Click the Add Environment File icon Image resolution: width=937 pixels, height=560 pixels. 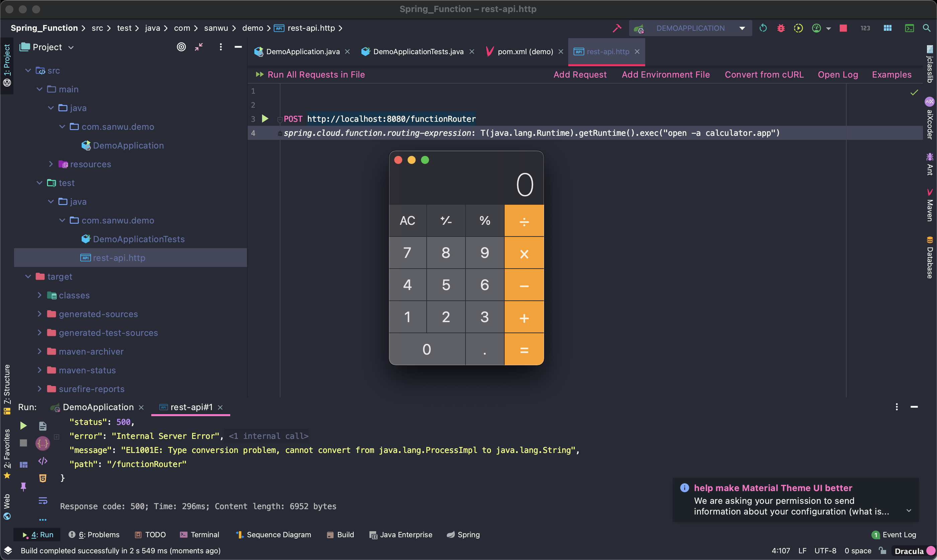(666, 74)
